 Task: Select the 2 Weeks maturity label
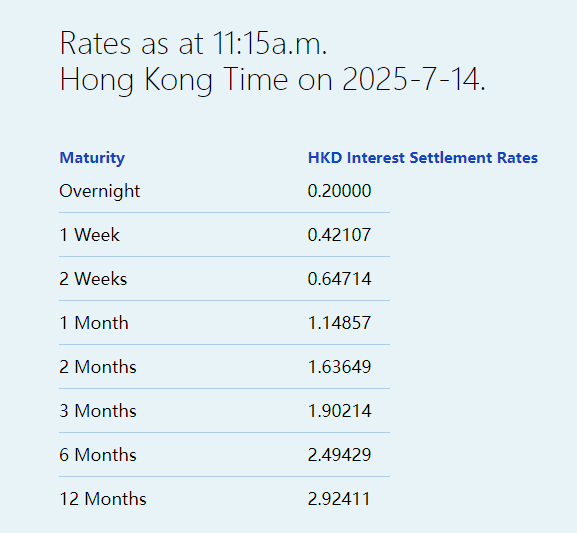click(x=93, y=279)
